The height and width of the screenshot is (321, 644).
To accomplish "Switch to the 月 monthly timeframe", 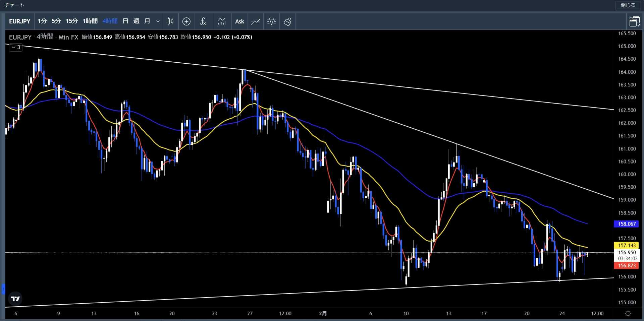I will click(147, 21).
